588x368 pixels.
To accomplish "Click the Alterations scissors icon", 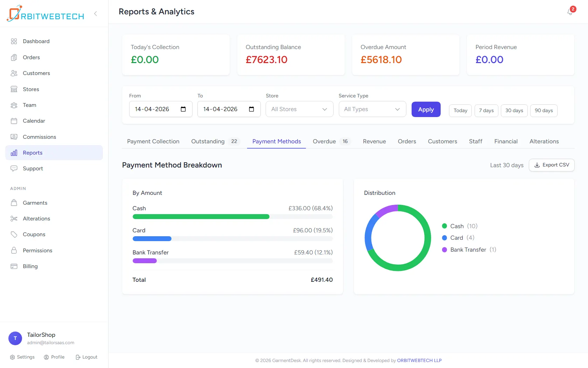I will 14,219.
